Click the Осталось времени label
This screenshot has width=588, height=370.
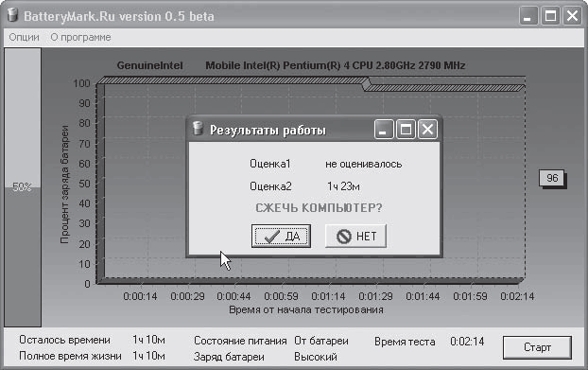click(64, 340)
